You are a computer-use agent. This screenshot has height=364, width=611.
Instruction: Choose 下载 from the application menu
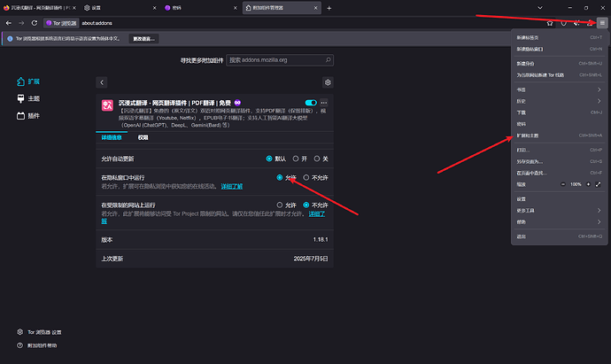coord(559,112)
